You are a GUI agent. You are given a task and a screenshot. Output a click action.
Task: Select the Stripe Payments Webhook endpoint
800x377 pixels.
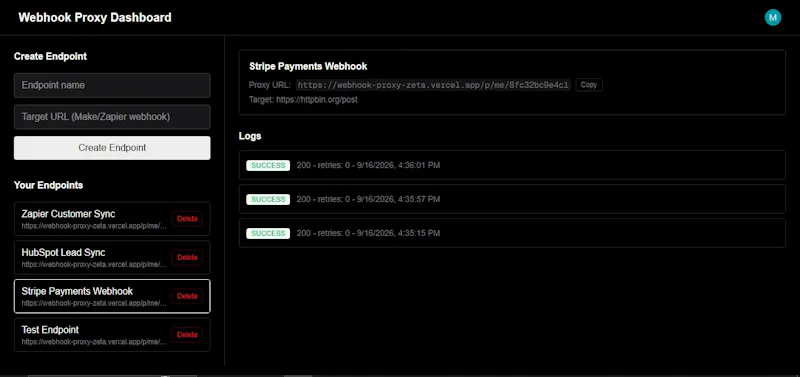[x=112, y=296]
